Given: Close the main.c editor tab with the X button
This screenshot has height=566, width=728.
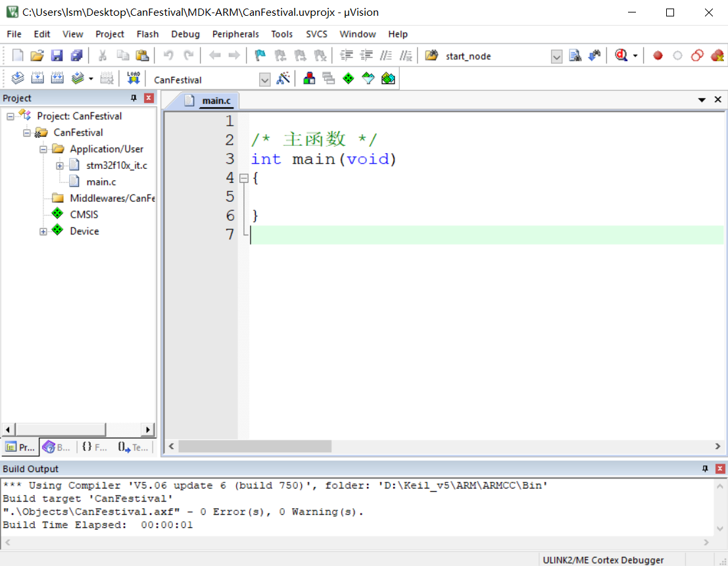Looking at the screenshot, I should coord(717,100).
